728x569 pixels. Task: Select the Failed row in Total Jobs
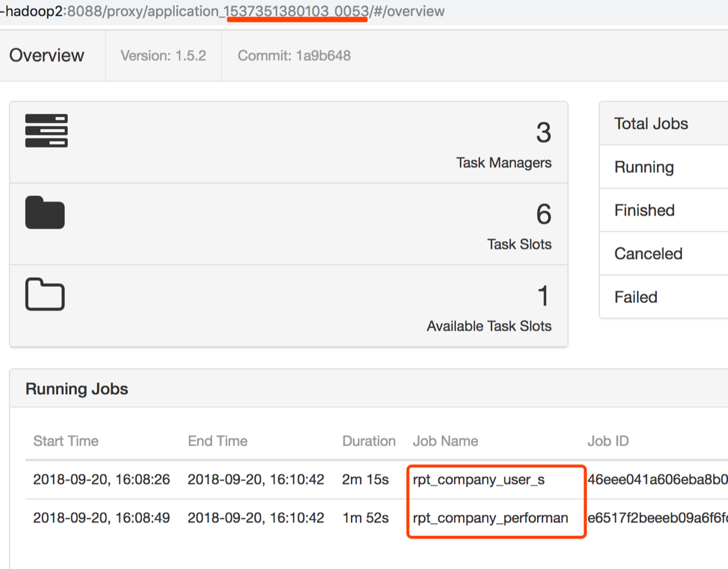(636, 297)
